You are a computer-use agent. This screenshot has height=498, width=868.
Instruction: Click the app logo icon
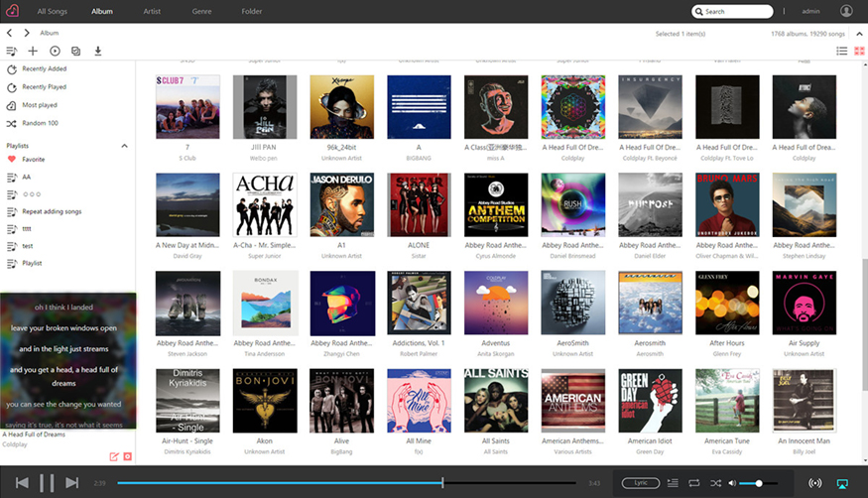coord(12,11)
